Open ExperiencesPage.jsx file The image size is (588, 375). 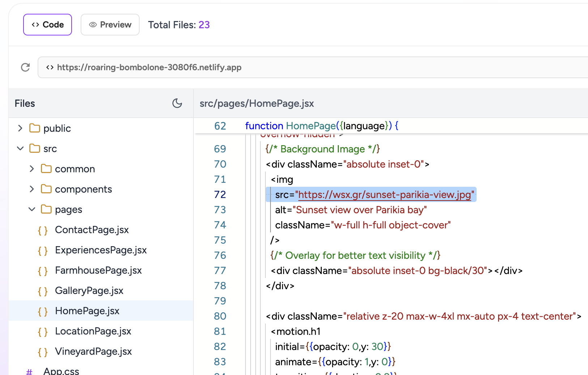point(101,250)
